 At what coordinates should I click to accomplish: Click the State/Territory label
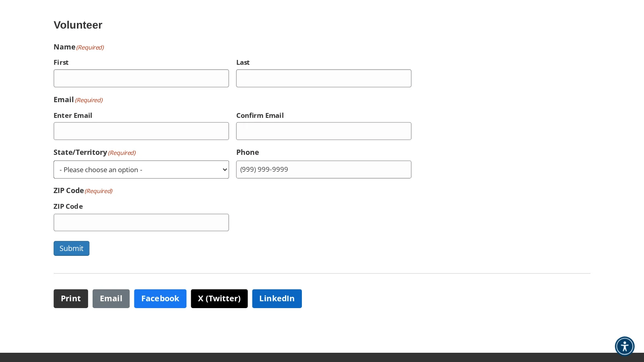tap(80, 152)
